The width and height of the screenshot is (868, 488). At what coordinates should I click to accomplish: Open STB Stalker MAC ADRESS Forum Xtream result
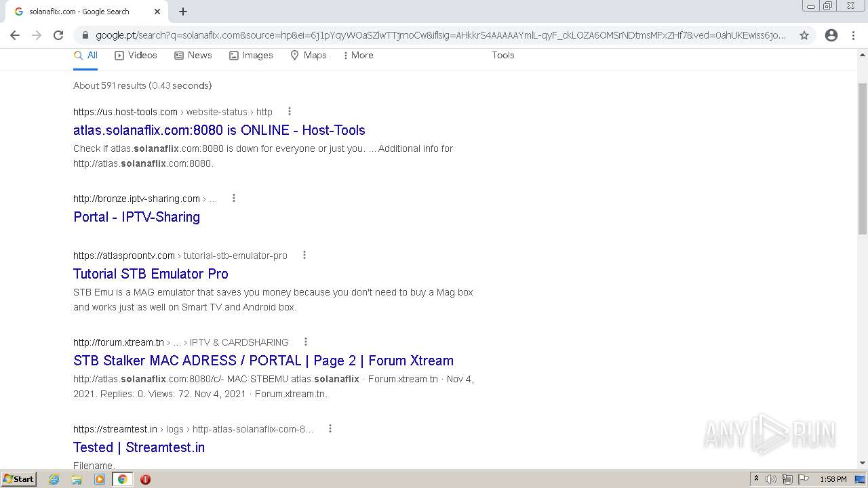[263, 361]
